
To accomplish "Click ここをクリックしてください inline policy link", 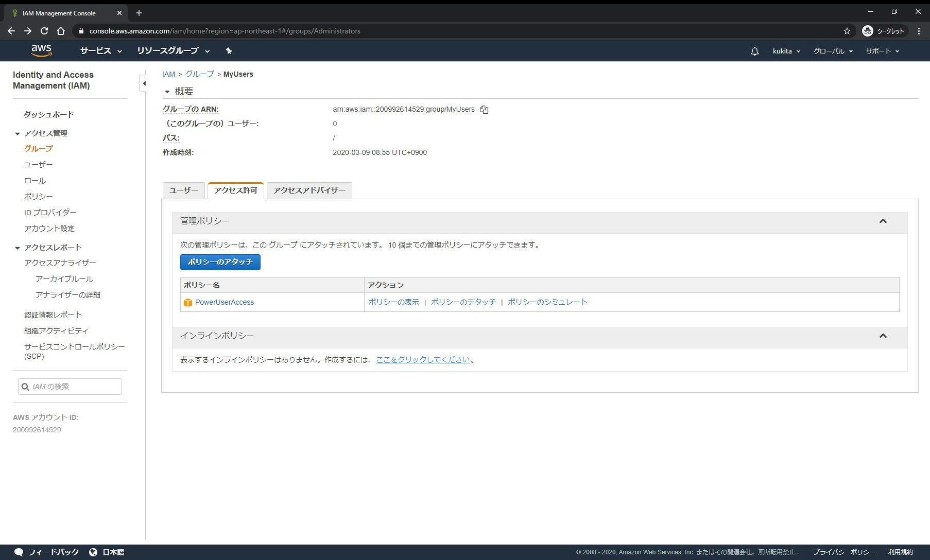I will point(423,360).
